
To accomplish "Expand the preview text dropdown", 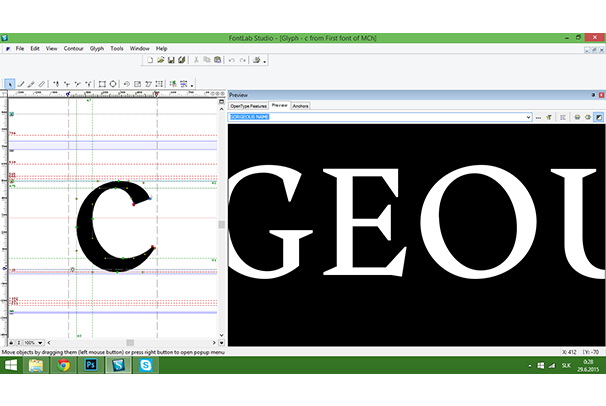I will click(527, 117).
